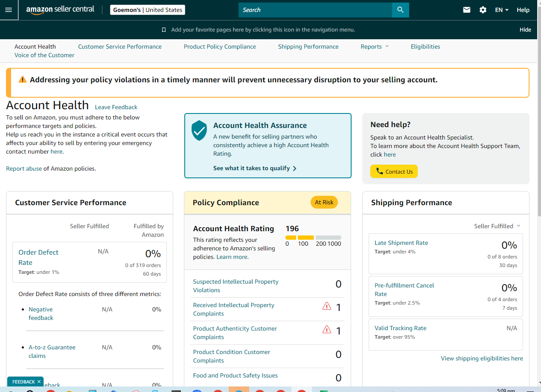Click the bookmark icon in favorites bar

164,30
